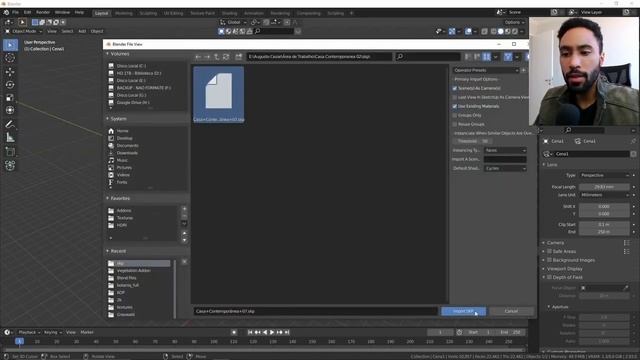The width and height of the screenshot is (640, 360).
Task: Open the Desktop folder in System list
Action: pos(124,138)
